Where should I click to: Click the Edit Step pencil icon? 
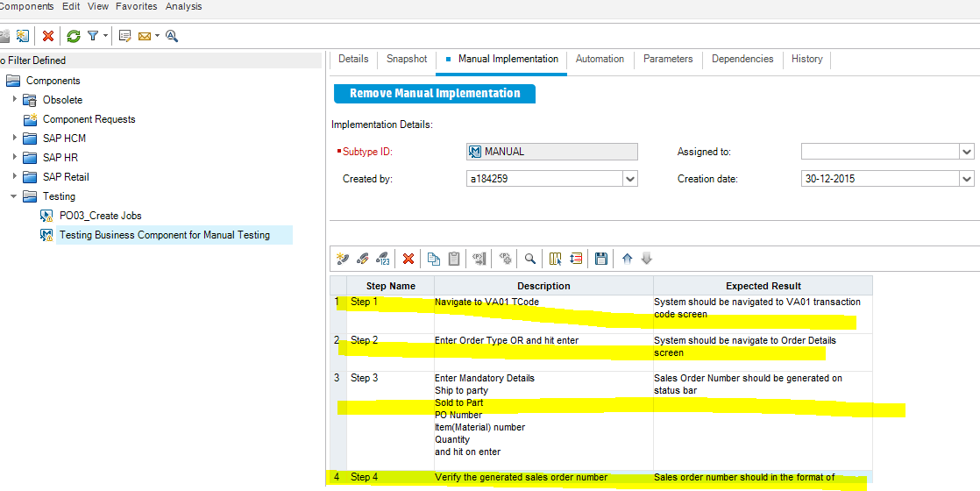tap(363, 259)
